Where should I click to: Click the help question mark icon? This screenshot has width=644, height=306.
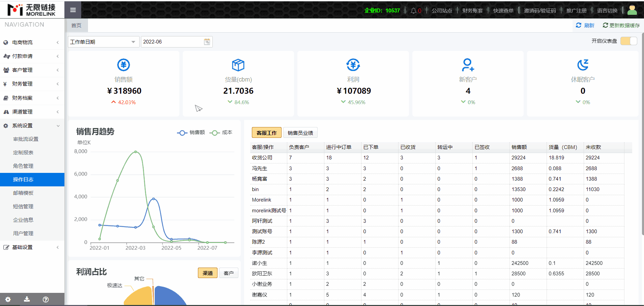pos(46,299)
